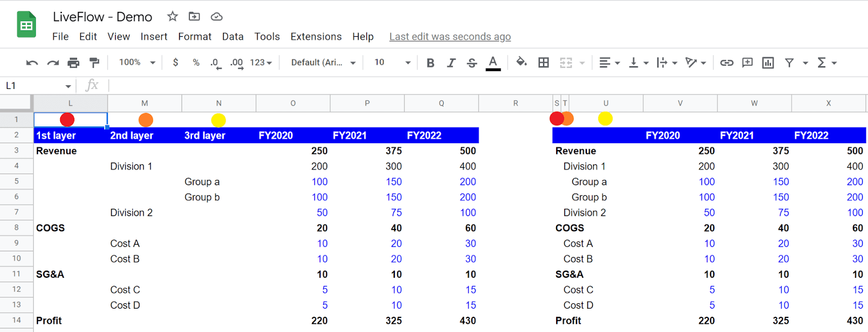The image size is (868, 332).
Task: Click the 'Cost C' cell in column M
Action: (x=145, y=290)
